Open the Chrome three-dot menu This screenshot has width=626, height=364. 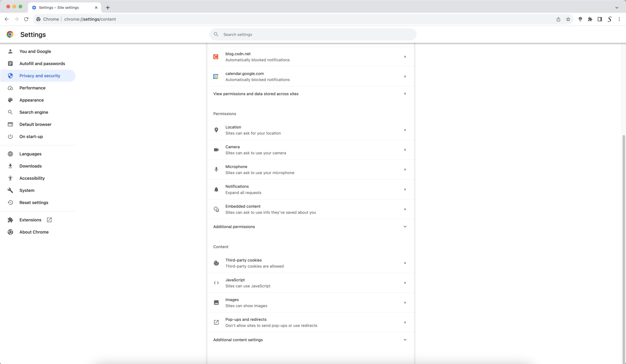point(619,19)
